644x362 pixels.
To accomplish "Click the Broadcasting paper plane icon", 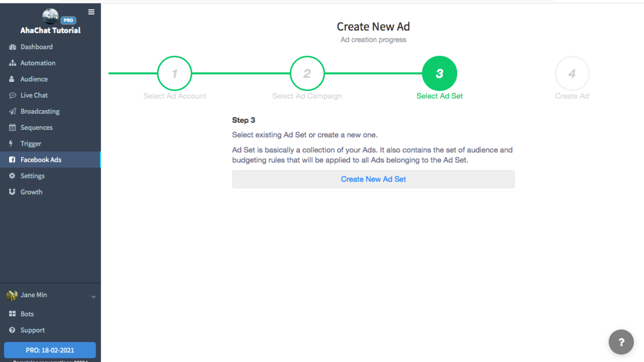I will pos(13,111).
